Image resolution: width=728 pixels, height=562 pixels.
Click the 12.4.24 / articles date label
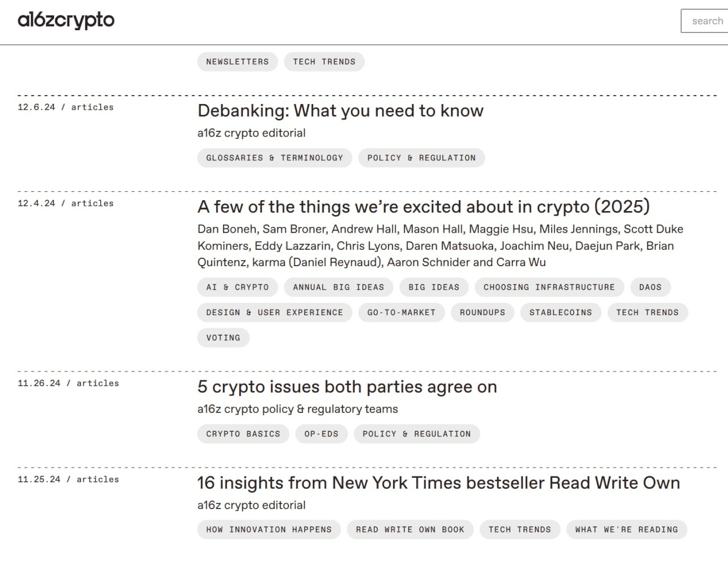click(x=65, y=203)
